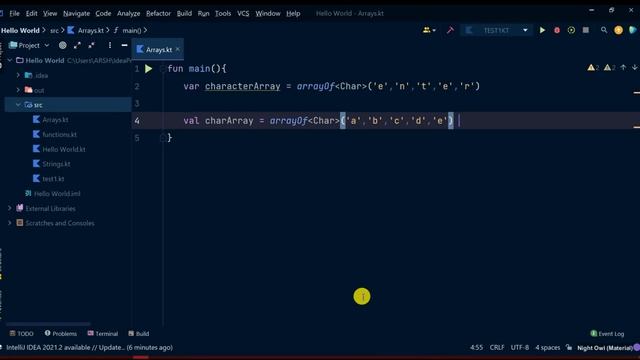Open the Navigate menu
This screenshot has width=640, height=360.
[x=76, y=13]
